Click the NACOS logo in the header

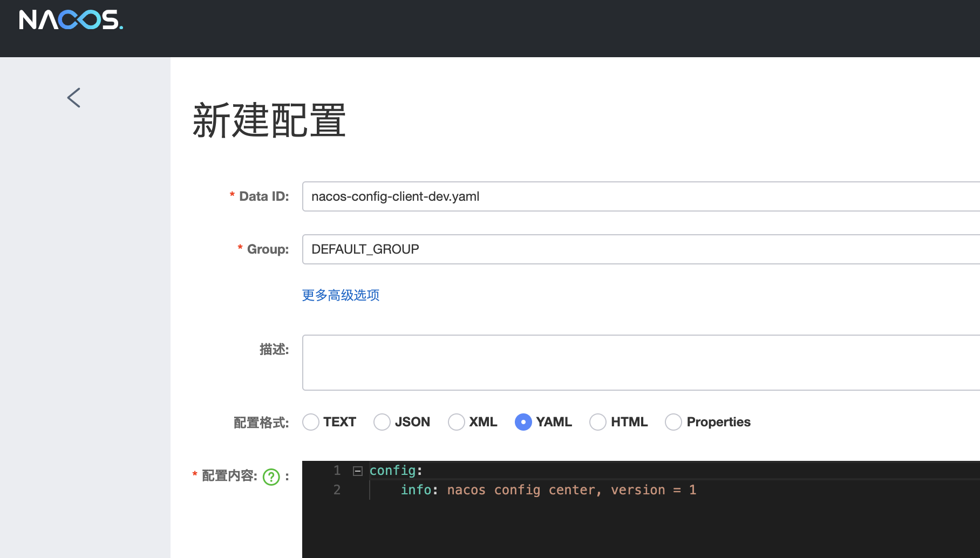tap(71, 20)
